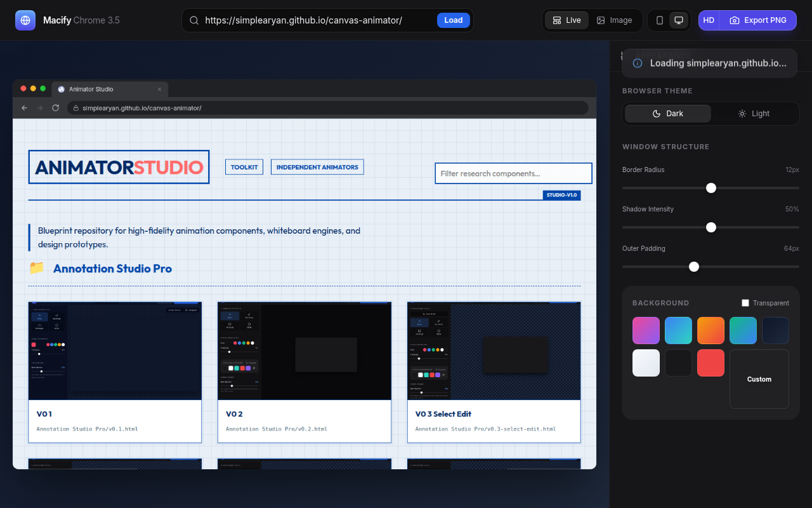Switch browser theme to Light

tap(754, 113)
